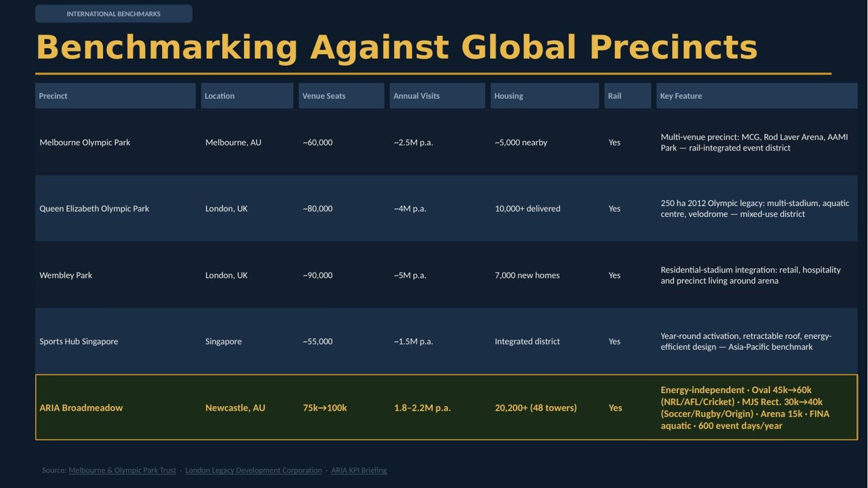The width and height of the screenshot is (868, 488).
Task: Open the London Legacy Development Corporation link
Action: pyautogui.click(x=254, y=470)
